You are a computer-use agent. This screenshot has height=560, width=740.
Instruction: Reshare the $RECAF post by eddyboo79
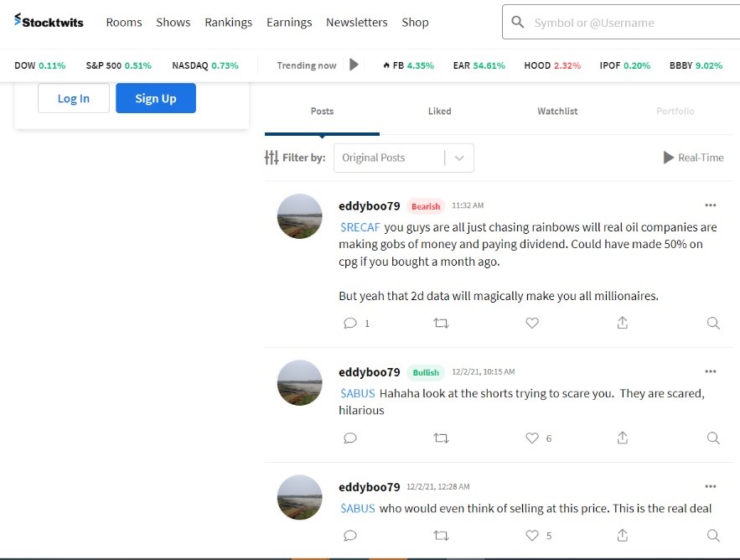click(441, 323)
